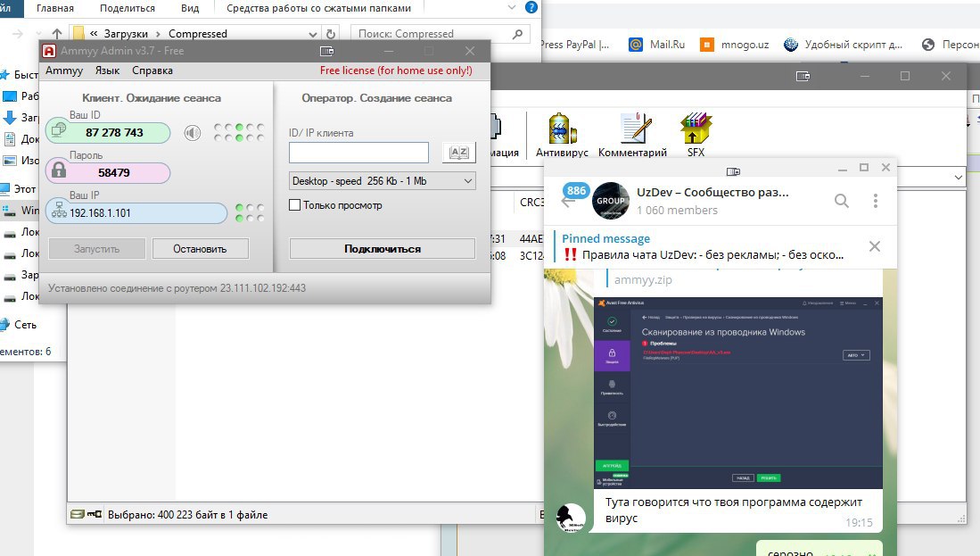
Task: Open the Удобный скрипт bookmark
Action: pyautogui.click(x=844, y=45)
